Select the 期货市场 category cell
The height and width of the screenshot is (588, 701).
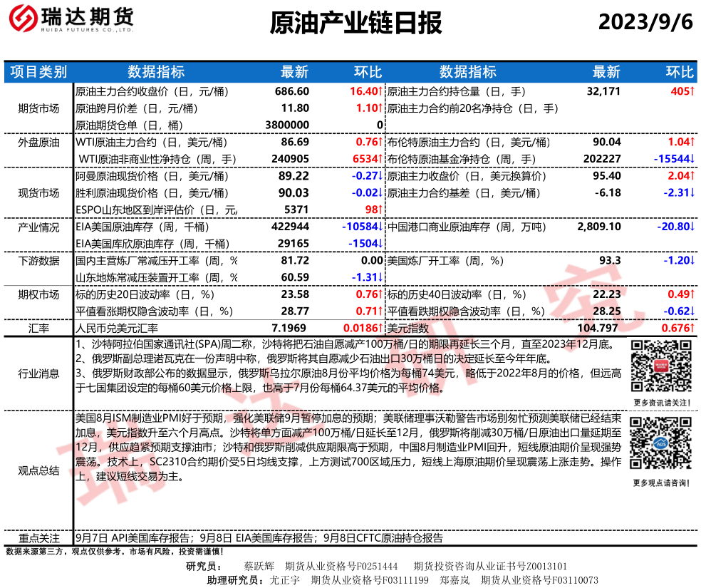pyautogui.click(x=38, y=108)
